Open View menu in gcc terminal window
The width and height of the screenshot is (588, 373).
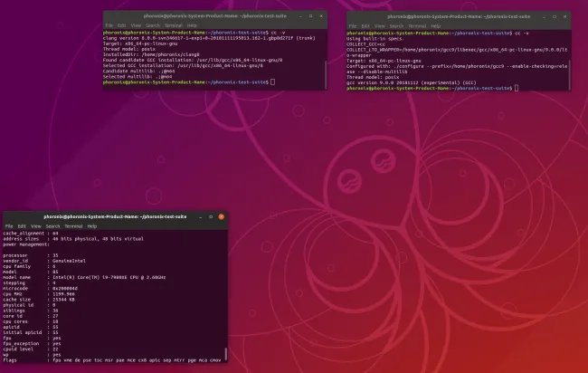coord(380,26)
